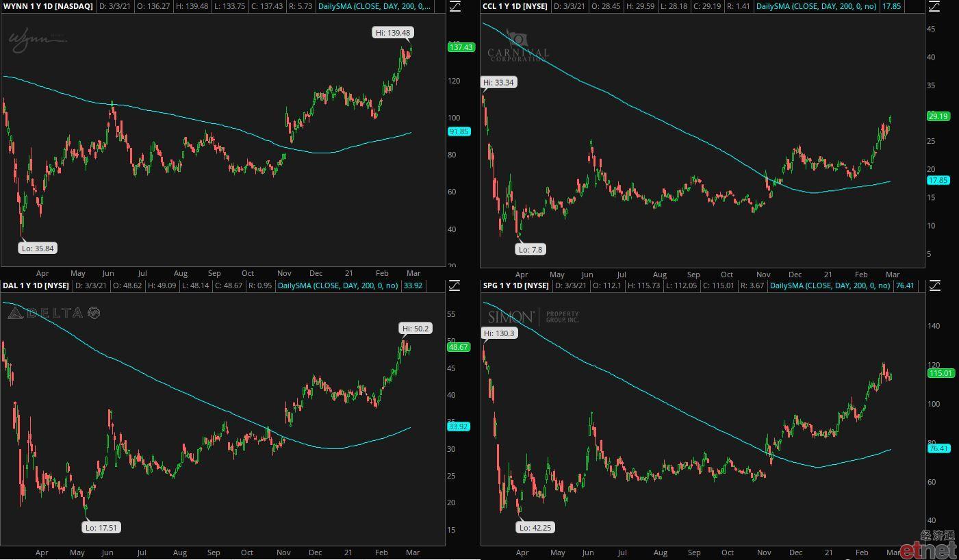Click "H: 115.73" in the SPG header
The width and height of the screenshot is (959, 560).
(645, 285)
